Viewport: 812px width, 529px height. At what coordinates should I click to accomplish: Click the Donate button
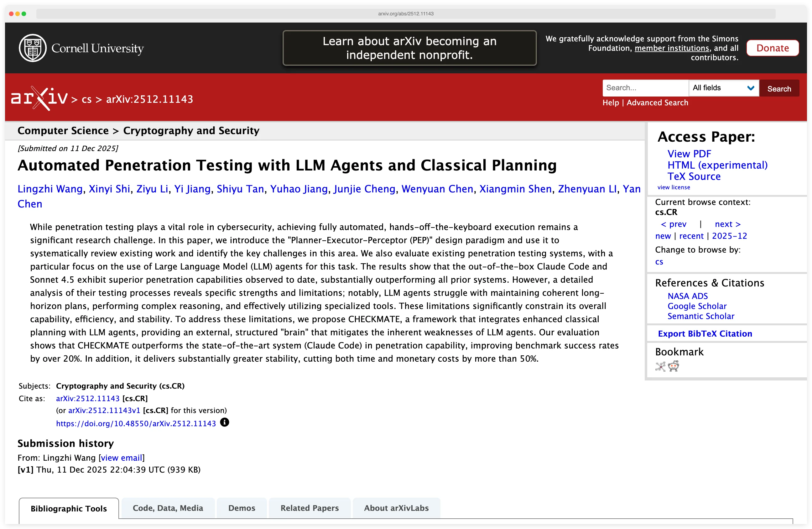[773, 48]
